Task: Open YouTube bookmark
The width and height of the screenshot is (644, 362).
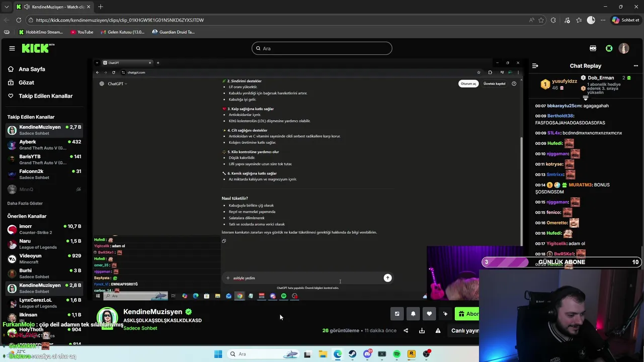Action: coord(82,32)
